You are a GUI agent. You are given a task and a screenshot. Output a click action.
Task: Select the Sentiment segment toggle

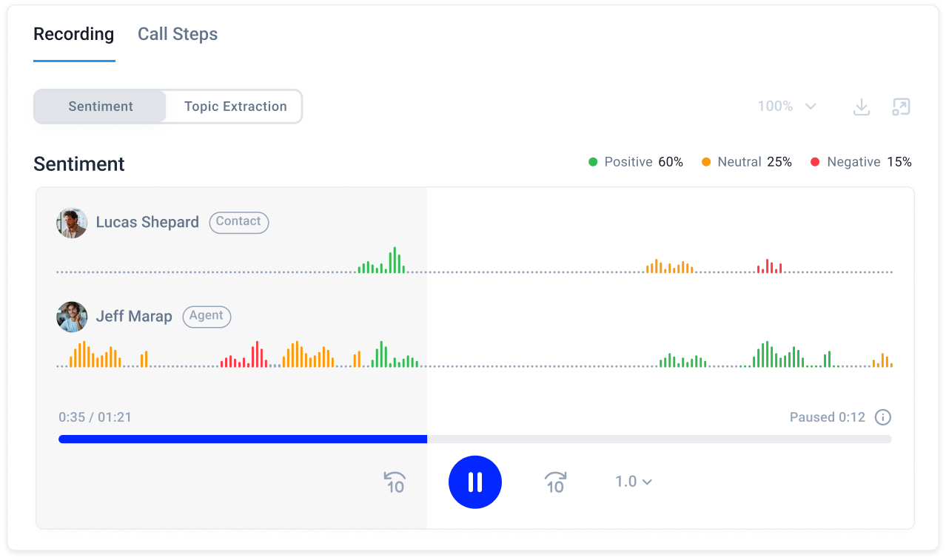(x=101, y=107)
